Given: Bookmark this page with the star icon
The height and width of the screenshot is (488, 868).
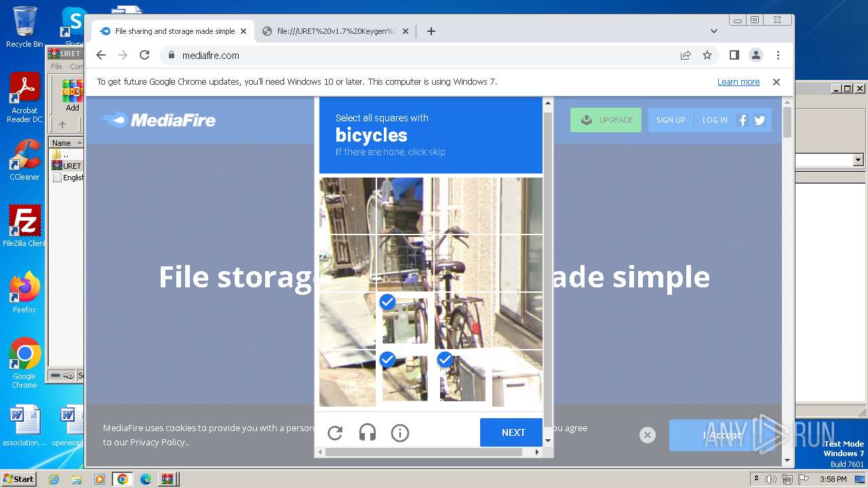Looking at the screenshot, I should [x=707, y=56].
